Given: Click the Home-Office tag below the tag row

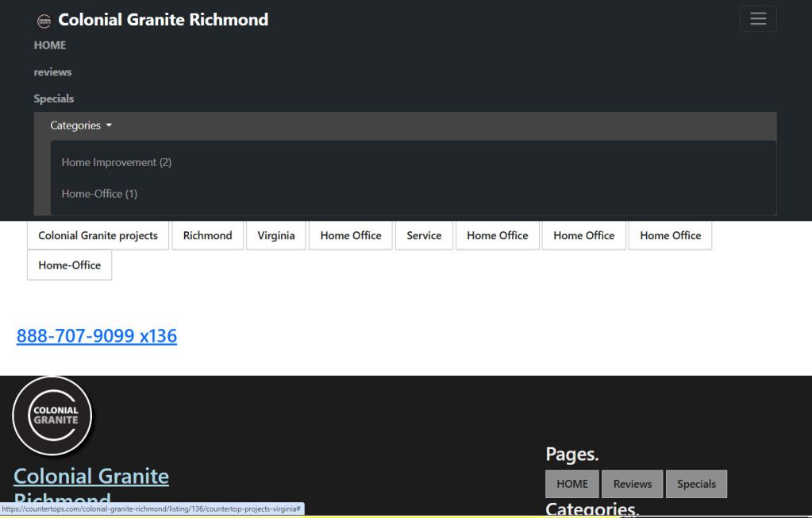Looking at the screenshot, I should click(x=69, y=265).
